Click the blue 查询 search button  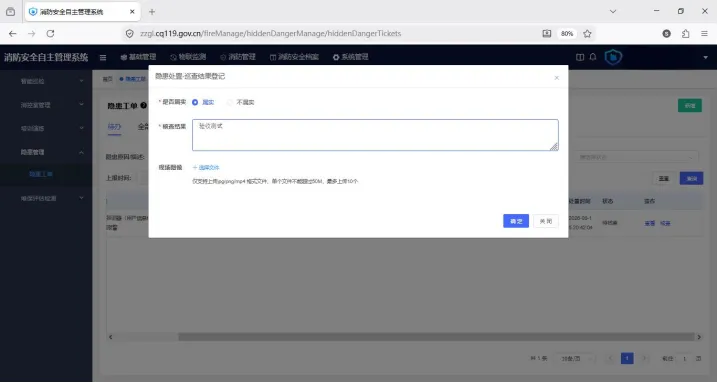[691, 178]
